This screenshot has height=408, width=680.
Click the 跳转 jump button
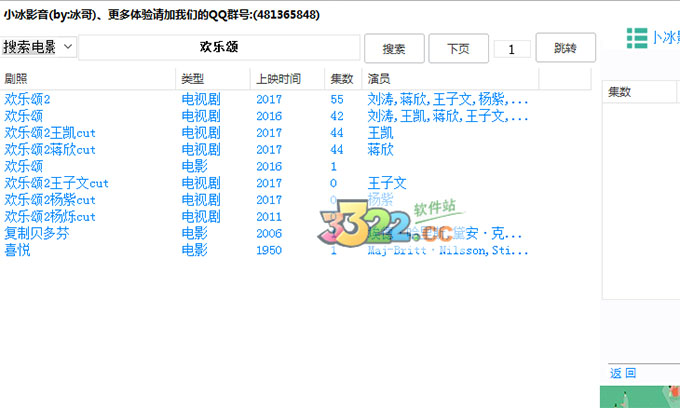(566, 48)
